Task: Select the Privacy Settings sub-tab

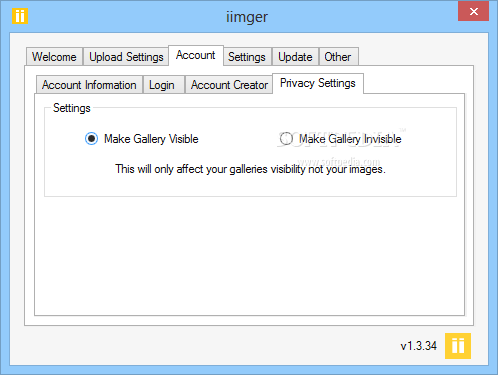Action: click(318, 83)
